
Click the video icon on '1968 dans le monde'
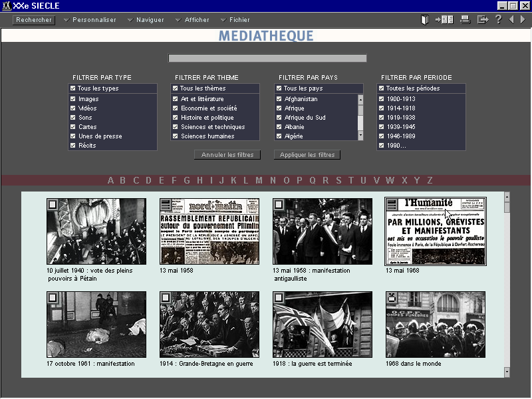[392, 297]
